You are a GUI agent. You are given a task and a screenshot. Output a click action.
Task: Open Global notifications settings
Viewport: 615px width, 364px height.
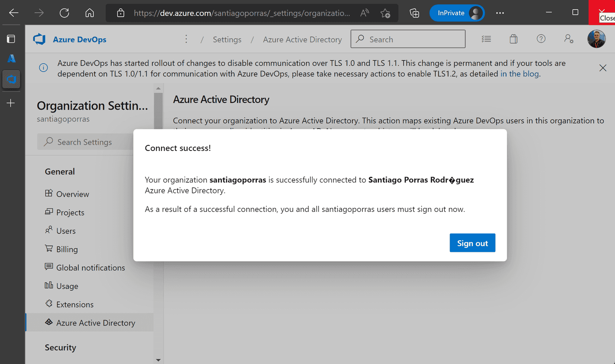coord(90,267)
